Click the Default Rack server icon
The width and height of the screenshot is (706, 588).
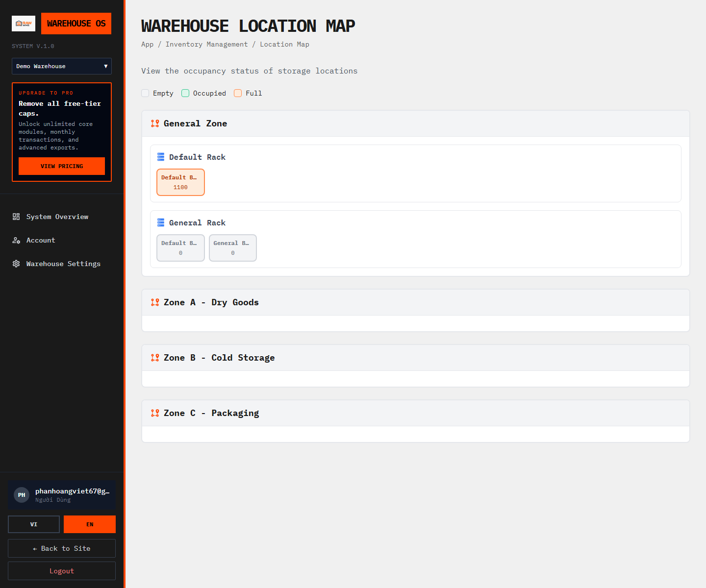coord(161,157)
